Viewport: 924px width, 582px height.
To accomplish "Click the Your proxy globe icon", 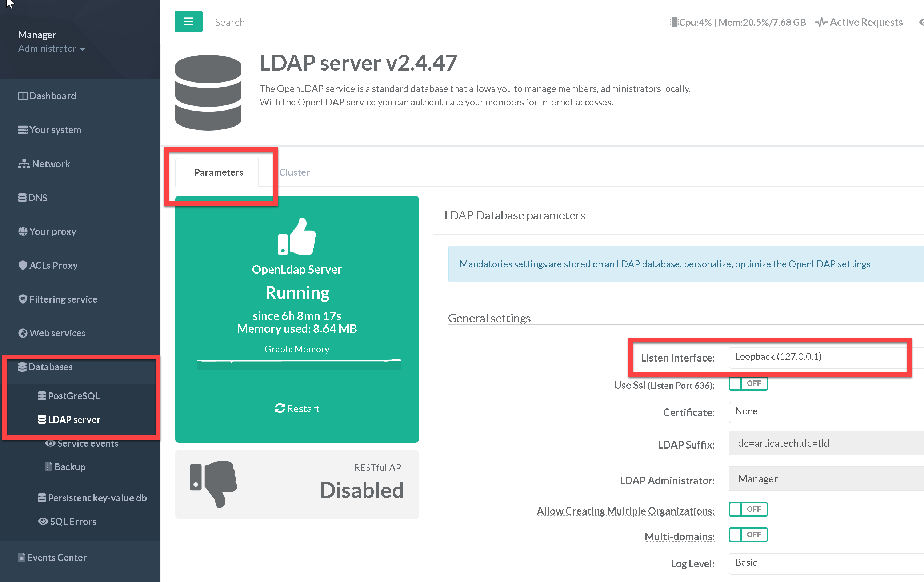I will [23, 231].
